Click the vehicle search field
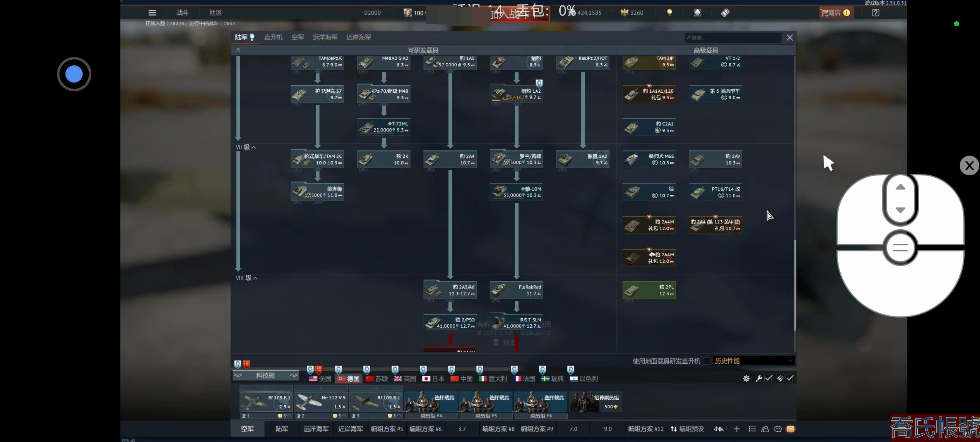Screen dimensions: 980x442 733,37
